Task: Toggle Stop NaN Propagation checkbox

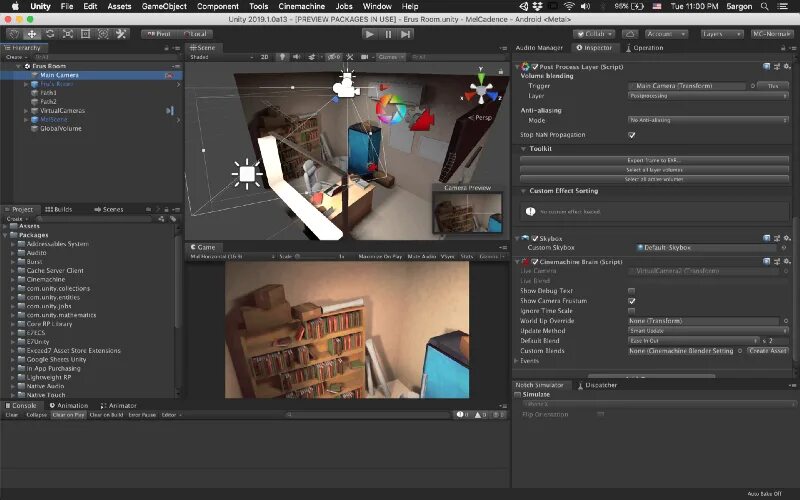Action: pos(632,135)
